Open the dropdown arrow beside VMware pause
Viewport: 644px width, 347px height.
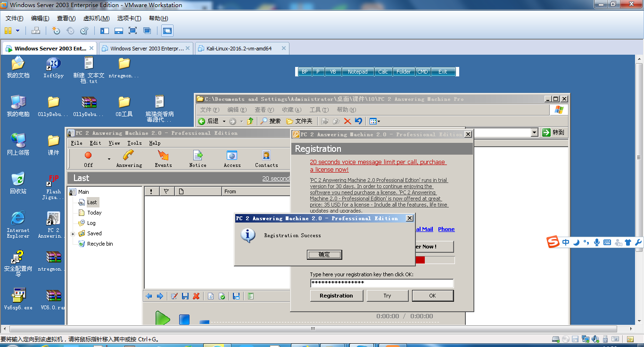click(x=18, y=31)
